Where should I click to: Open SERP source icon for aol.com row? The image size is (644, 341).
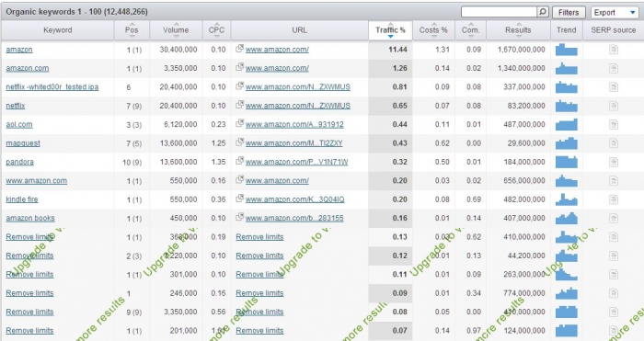coord(614,125)
